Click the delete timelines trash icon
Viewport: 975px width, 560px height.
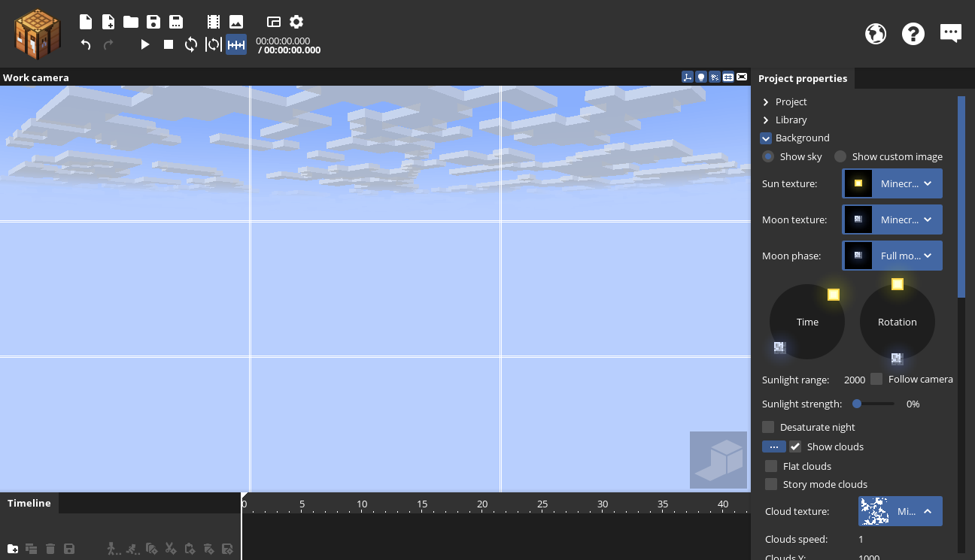(x=50, y=549)
